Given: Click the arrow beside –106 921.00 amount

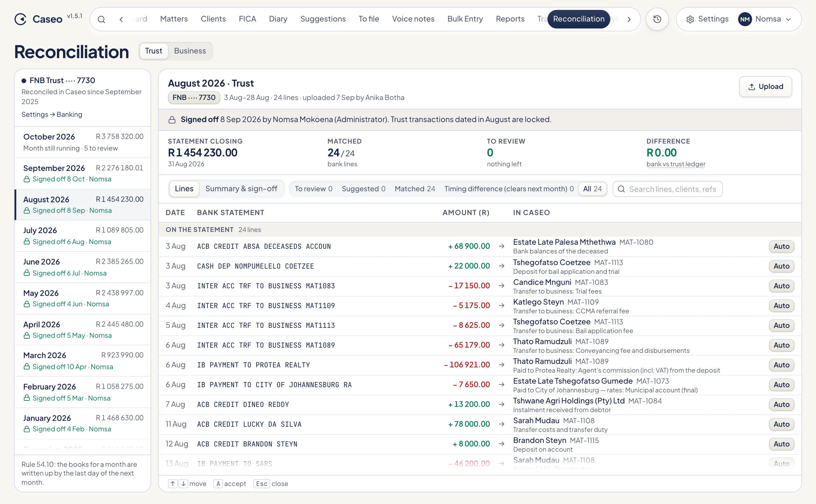Looking at the screenshot, I should [x=502, y=365].
